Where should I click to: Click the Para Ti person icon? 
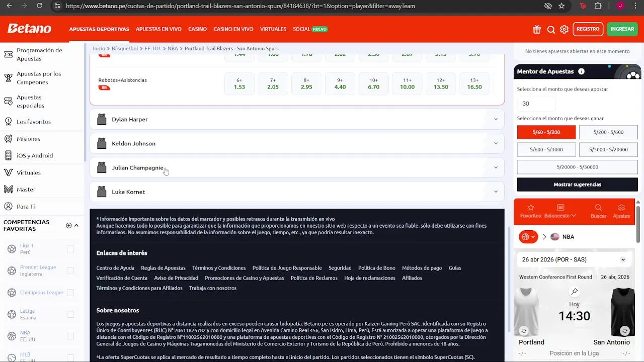pos(8,206)
